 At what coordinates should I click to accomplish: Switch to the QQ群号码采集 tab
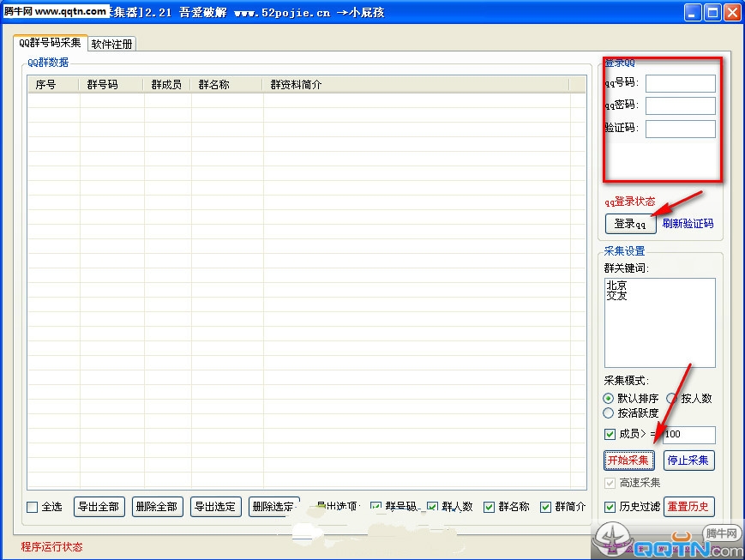click(x=50, y=43)
